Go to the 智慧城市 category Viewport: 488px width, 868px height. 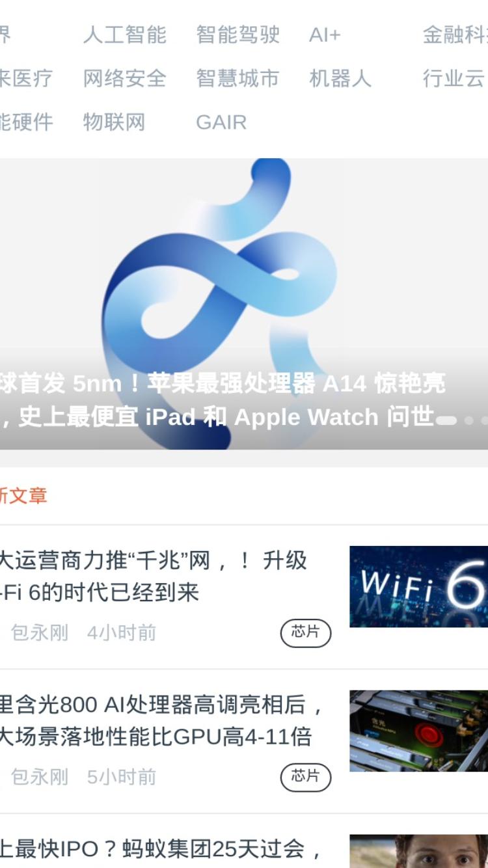click(237, 79)
